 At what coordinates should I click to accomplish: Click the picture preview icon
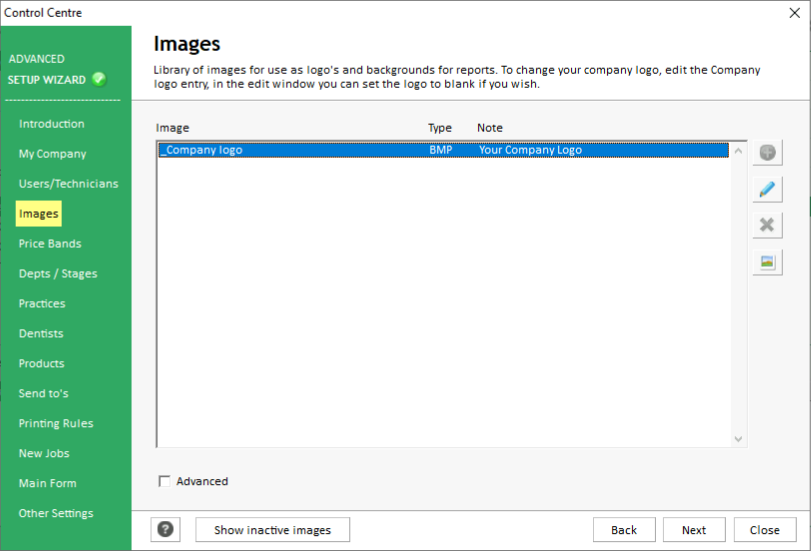[767, 262]
